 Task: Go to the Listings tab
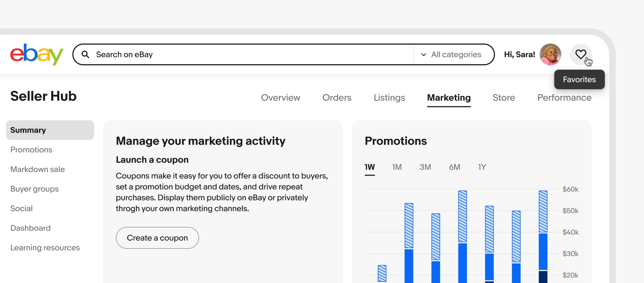pos(389,98)
